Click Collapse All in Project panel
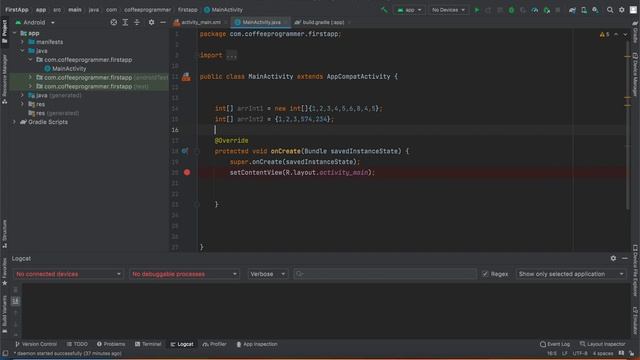Viewport: 640px width, 360px height. (137, 22)
